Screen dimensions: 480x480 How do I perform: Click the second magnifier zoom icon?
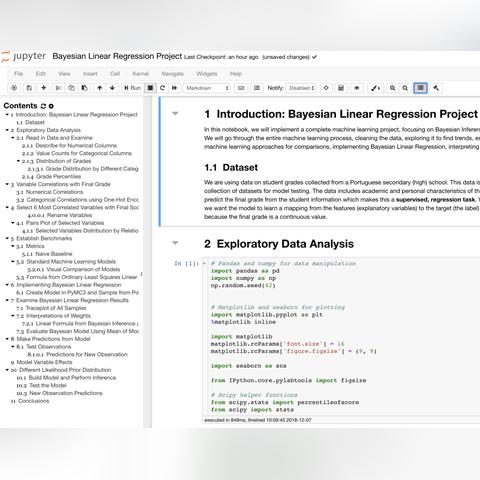[405, 88]
